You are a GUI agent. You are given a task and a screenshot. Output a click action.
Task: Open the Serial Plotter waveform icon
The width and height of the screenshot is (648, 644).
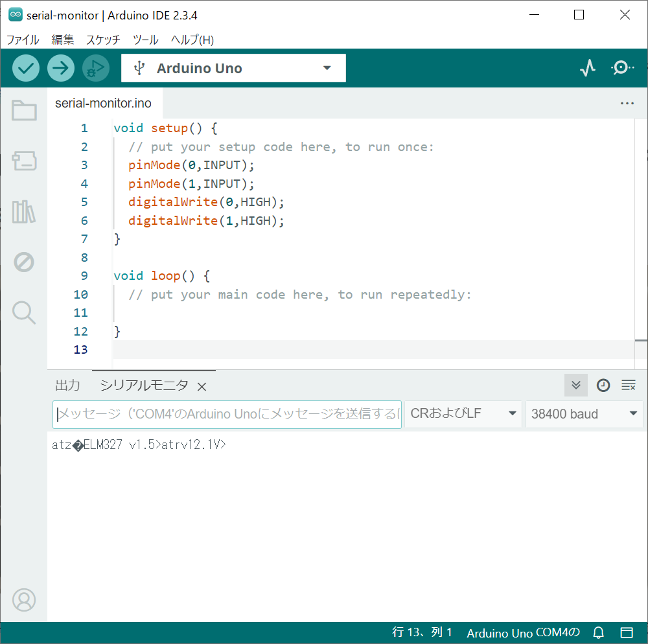588,68
